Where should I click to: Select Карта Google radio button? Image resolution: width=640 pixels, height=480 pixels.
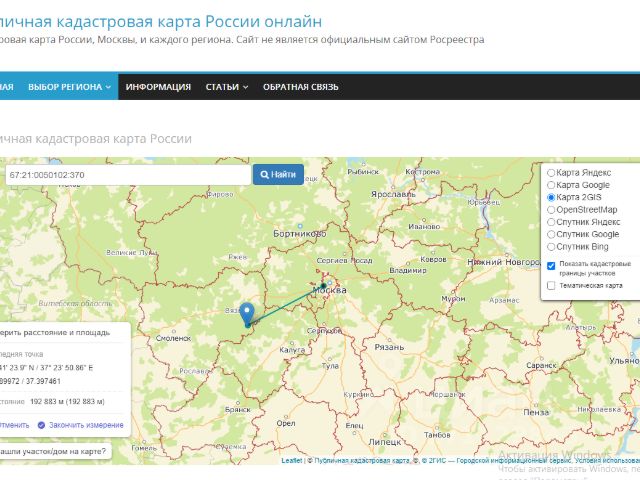click(x=551, y=185)
